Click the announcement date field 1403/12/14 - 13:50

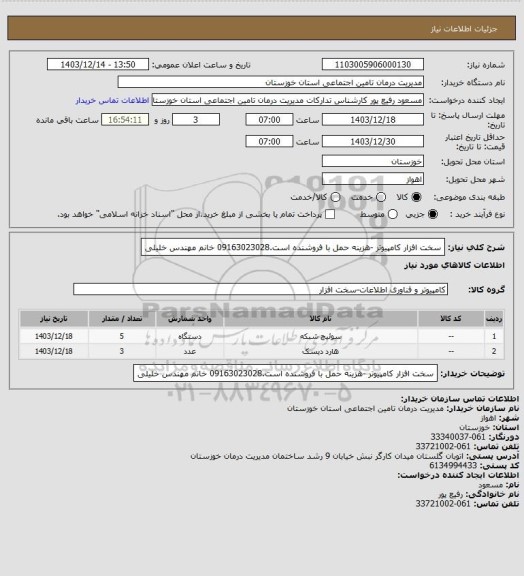click(x=98, y=64)
